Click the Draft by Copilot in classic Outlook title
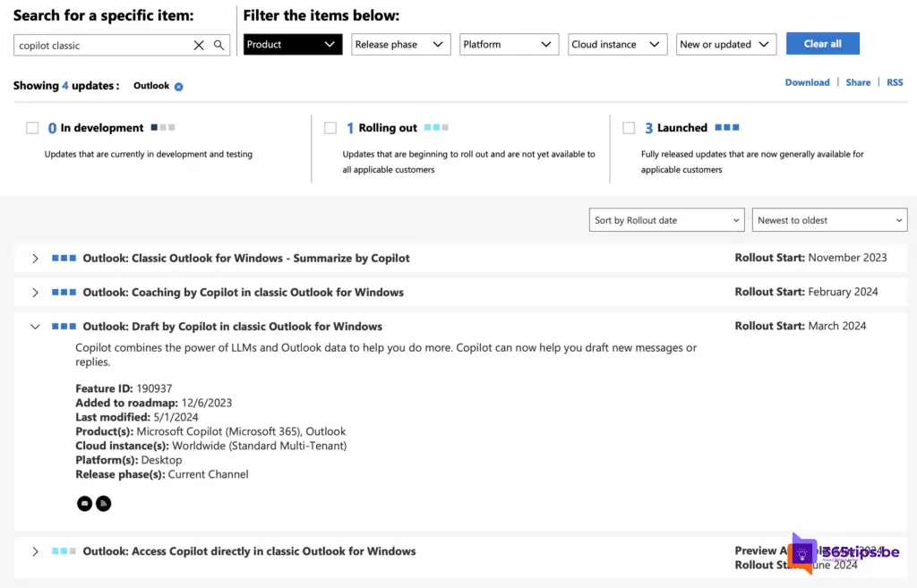Image resolution: width=917 pixels, height=588 pixels. [233, 326]
